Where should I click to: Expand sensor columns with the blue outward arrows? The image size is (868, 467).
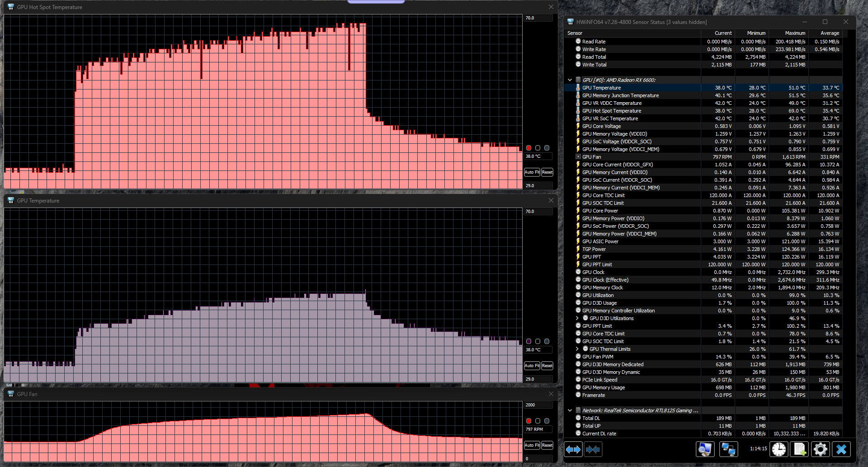coord(573,449)
